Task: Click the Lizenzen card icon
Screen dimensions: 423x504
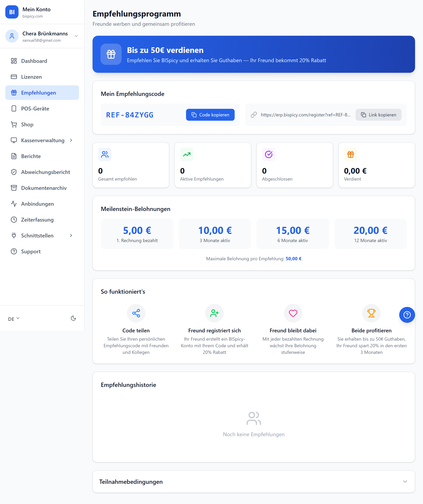Action: coord(14,77)
